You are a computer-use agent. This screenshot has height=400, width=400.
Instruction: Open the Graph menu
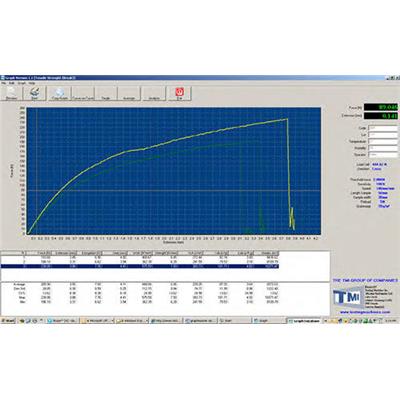click(x=21, y=83)
